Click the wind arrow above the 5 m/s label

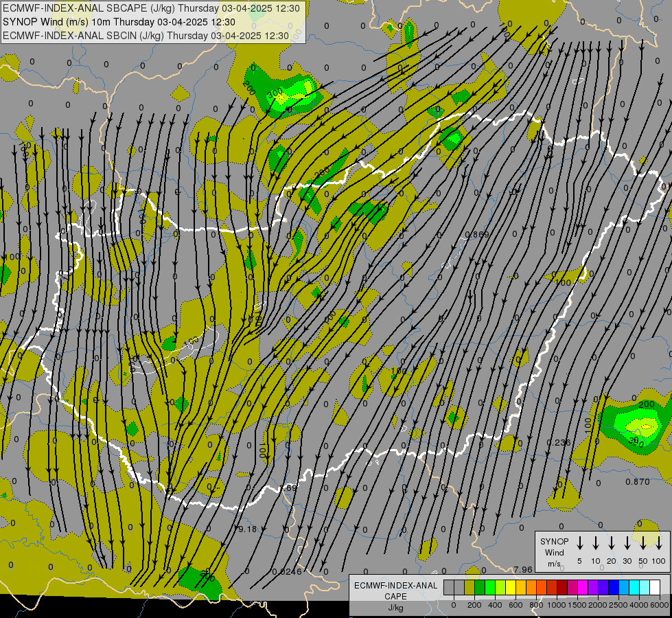click(x=580, y=542)
